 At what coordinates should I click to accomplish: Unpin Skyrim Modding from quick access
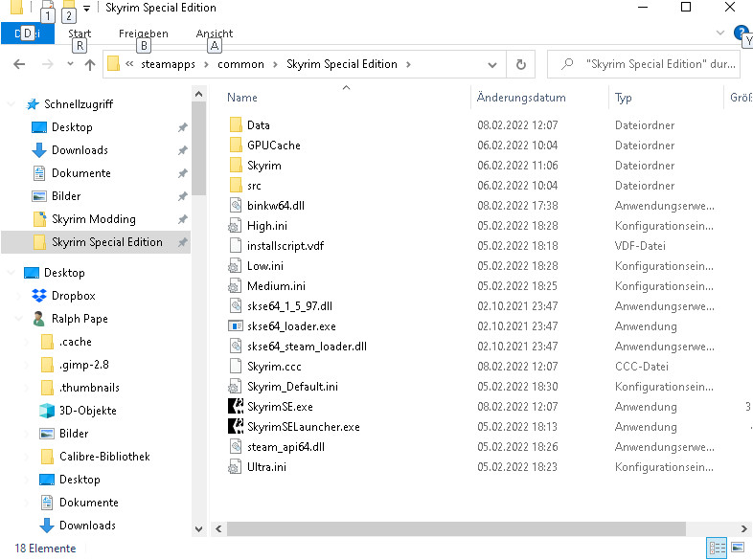point(182,219)
